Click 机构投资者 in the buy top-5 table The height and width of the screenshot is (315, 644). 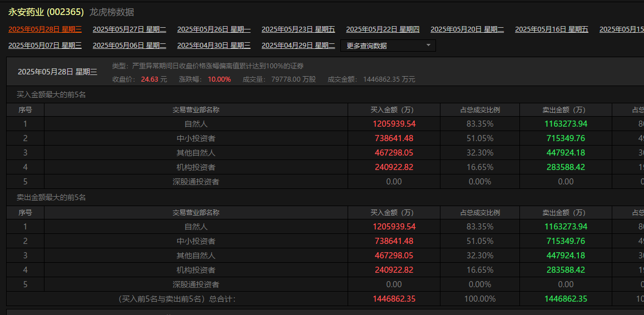coord(196,167)
